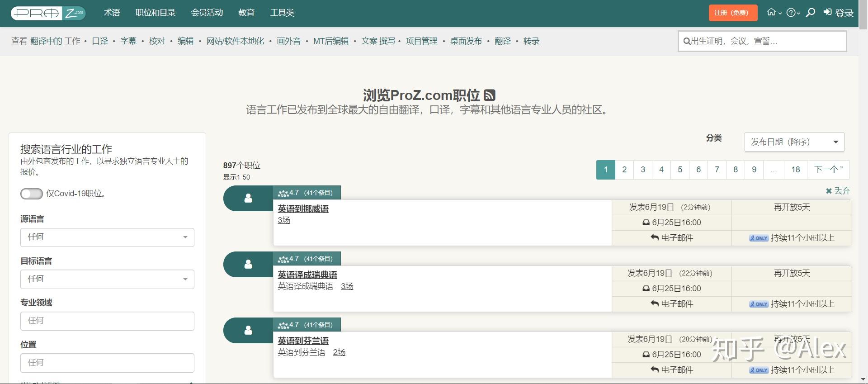Click 4.7 rating badge on 英语译成瑞典语 job
The width and height of the screenshot is (868, 384).
point(306,259)
